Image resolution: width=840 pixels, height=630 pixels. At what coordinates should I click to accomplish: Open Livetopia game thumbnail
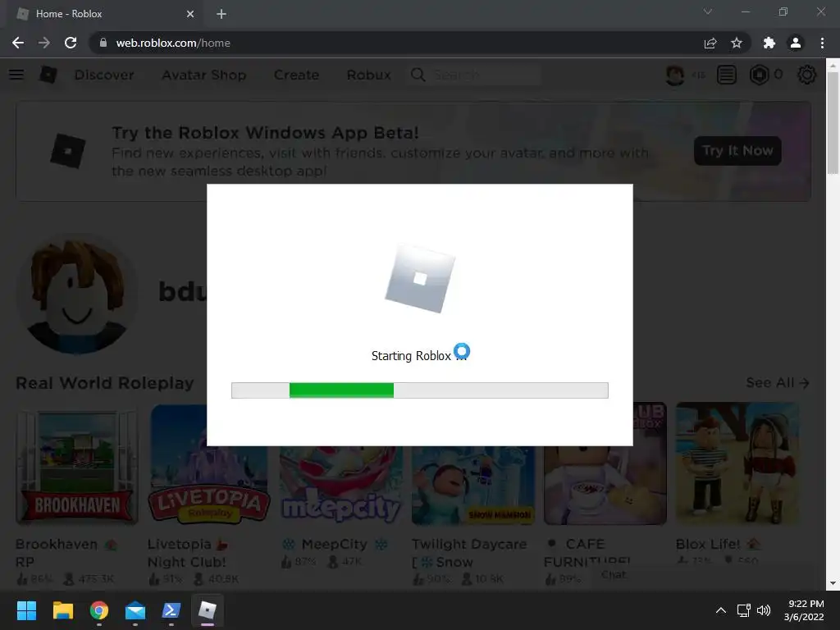(x=209, y=463)
